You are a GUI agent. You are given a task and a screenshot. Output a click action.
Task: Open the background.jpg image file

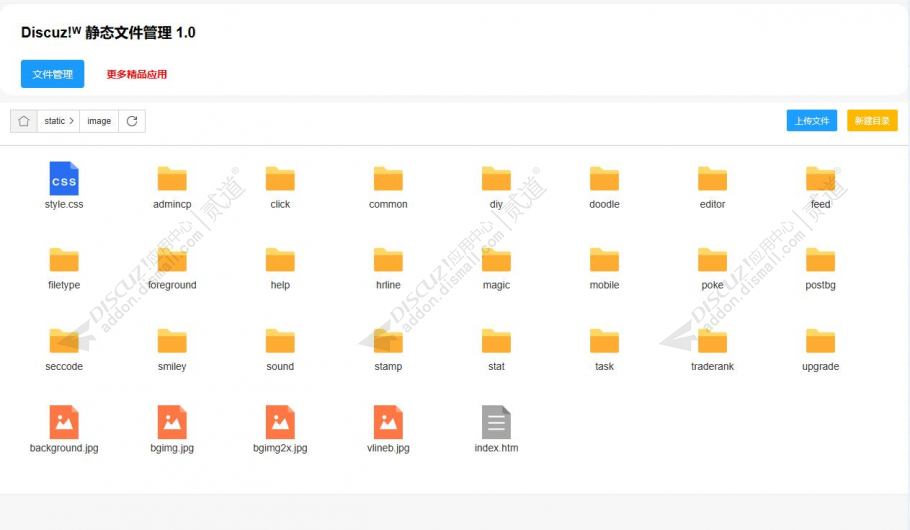64,422
